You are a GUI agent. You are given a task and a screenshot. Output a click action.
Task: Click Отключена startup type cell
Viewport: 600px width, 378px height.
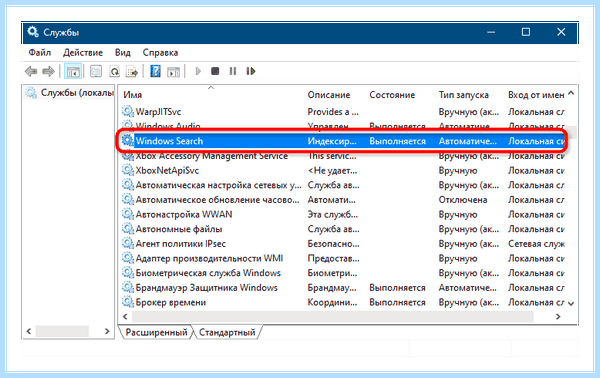(463, 199)
